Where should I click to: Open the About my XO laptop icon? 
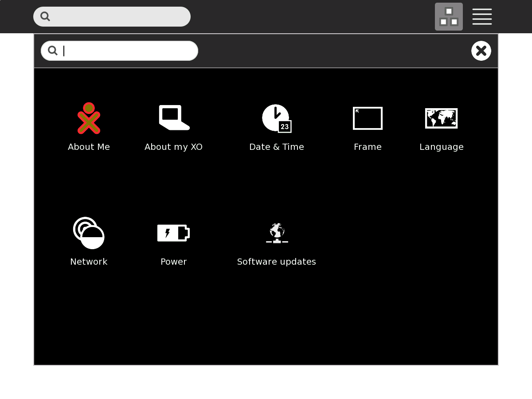[174, 118]
